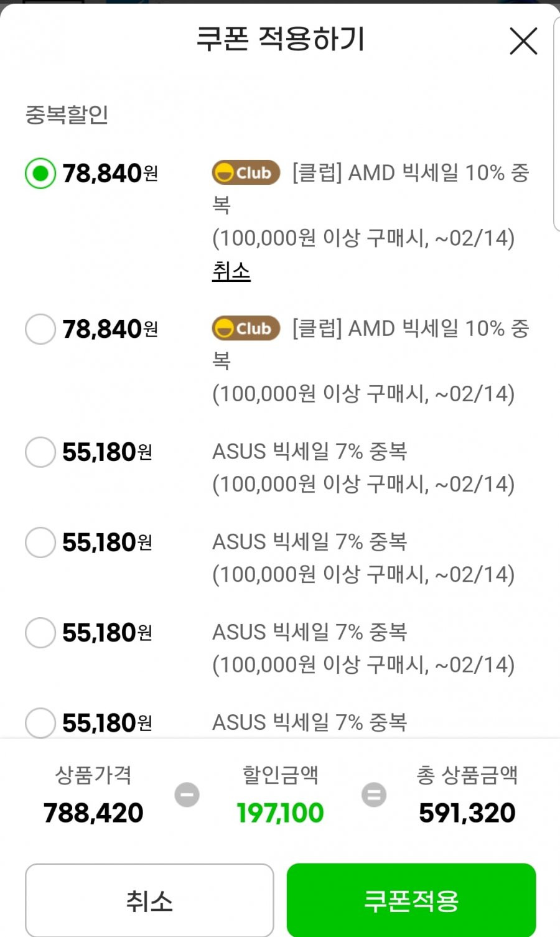Viewport: 560px width, 937px height.
Task: Click the 취소 link under the selected coupon
Action: click(231, 271)
